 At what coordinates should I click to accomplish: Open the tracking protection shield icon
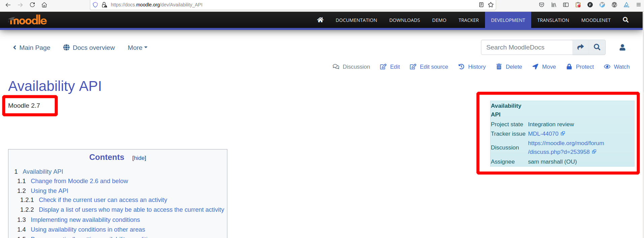95,5
